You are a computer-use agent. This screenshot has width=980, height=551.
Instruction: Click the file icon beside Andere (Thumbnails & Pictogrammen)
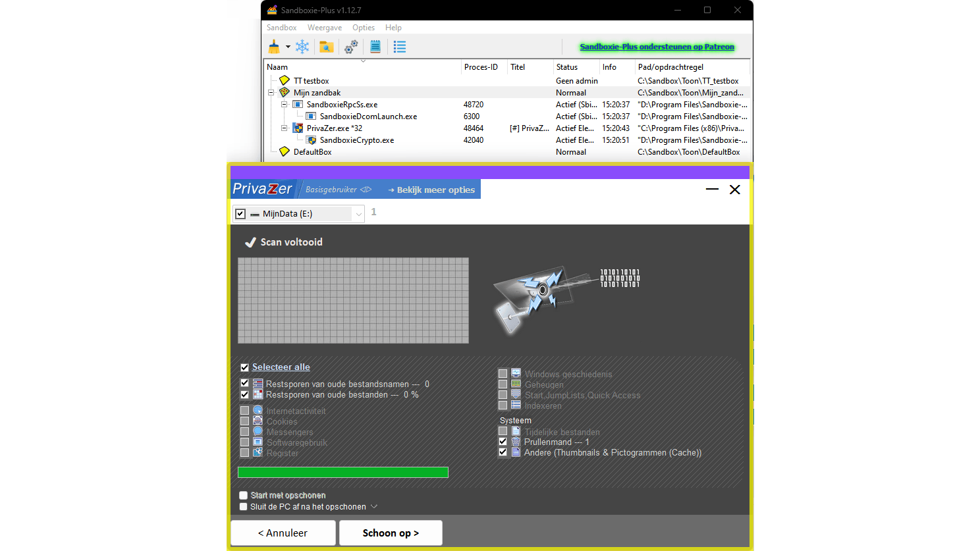(516, 452)
